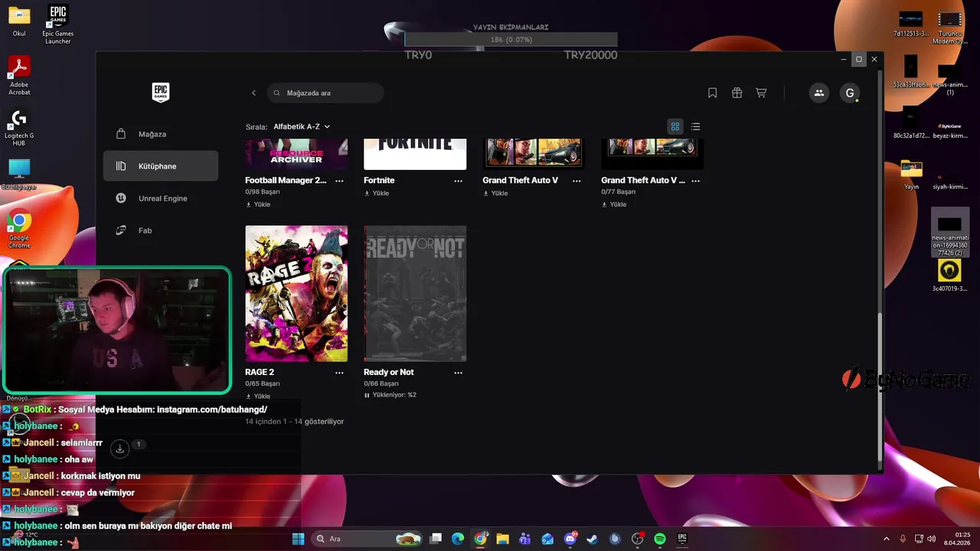
Task: Click the downloads icon over the chat
Action: click(x=120, y=448)
